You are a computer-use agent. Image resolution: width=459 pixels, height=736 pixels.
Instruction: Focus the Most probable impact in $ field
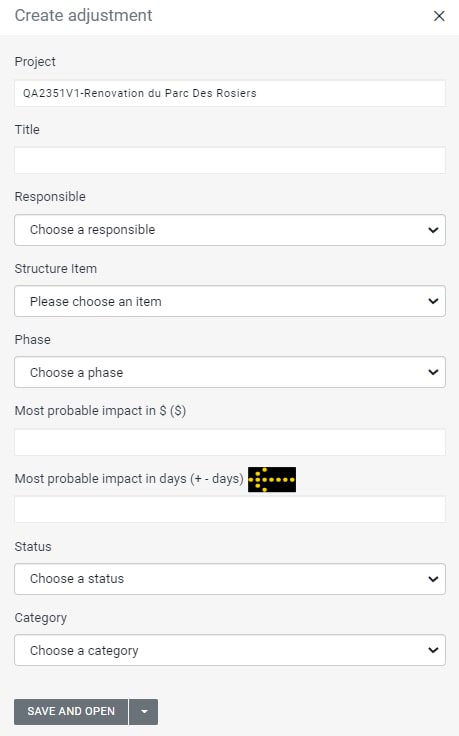tap(230, 442)
